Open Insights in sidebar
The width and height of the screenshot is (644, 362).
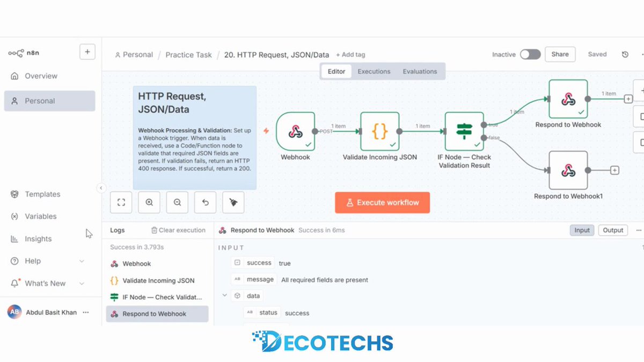[x=38, y=239]
